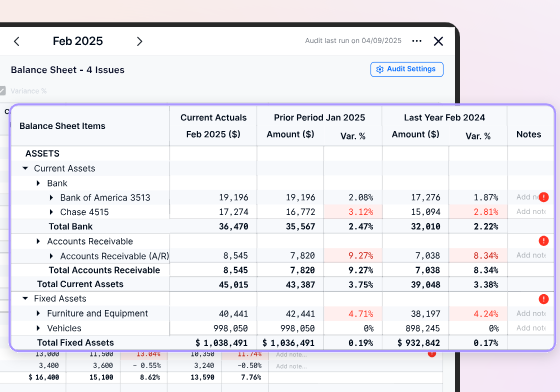The image size is (560, 392).
Task: Open Audit Settings
Action: [407, 69]
